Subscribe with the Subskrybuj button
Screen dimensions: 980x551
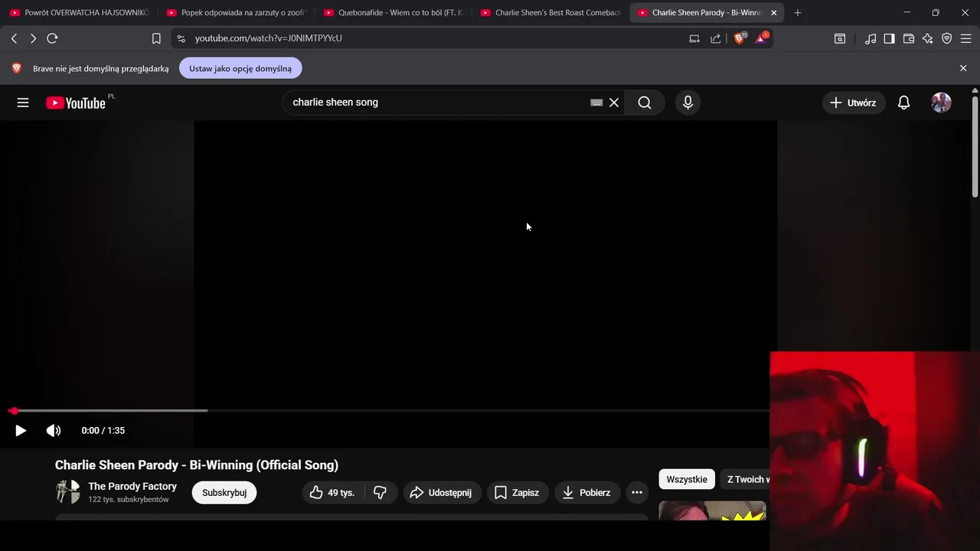(x=224, y=493)
